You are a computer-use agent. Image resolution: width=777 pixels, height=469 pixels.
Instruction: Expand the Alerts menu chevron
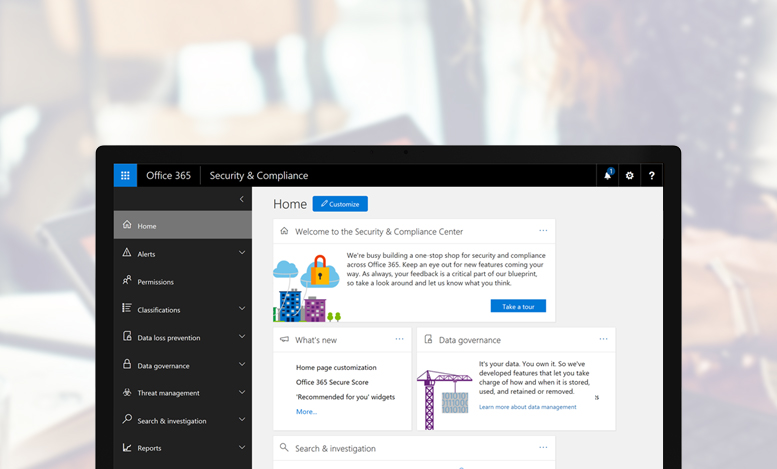point(242,253)
